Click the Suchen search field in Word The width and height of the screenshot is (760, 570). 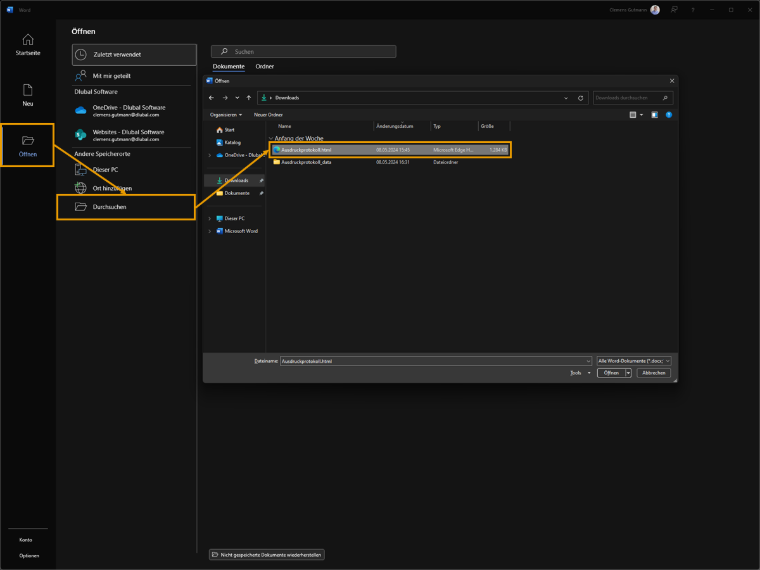pos(303,51)
